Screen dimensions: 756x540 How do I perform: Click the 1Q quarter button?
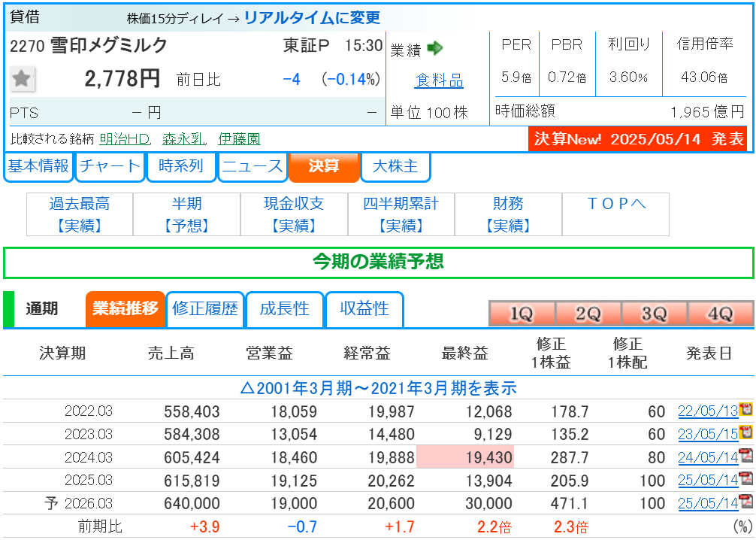(522, 314)
